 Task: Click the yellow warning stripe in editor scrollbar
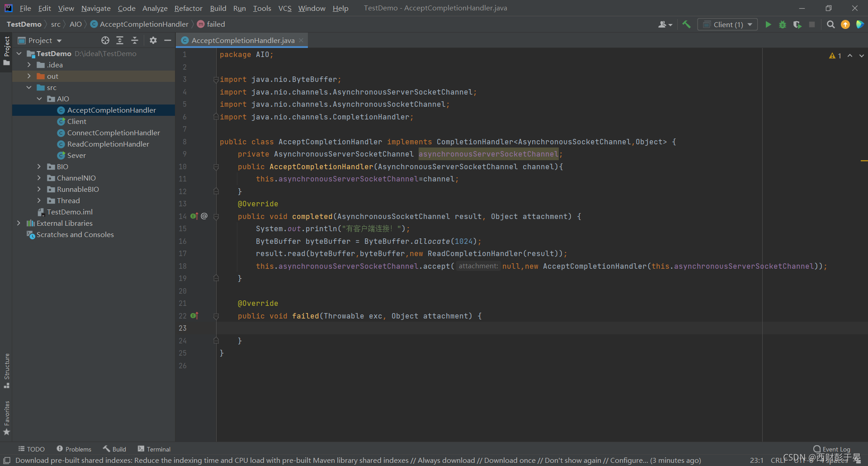[864, 161]
